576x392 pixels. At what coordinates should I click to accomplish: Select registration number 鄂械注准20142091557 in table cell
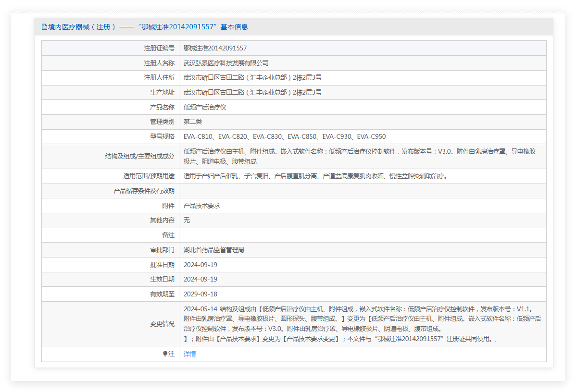pos(215,48)
